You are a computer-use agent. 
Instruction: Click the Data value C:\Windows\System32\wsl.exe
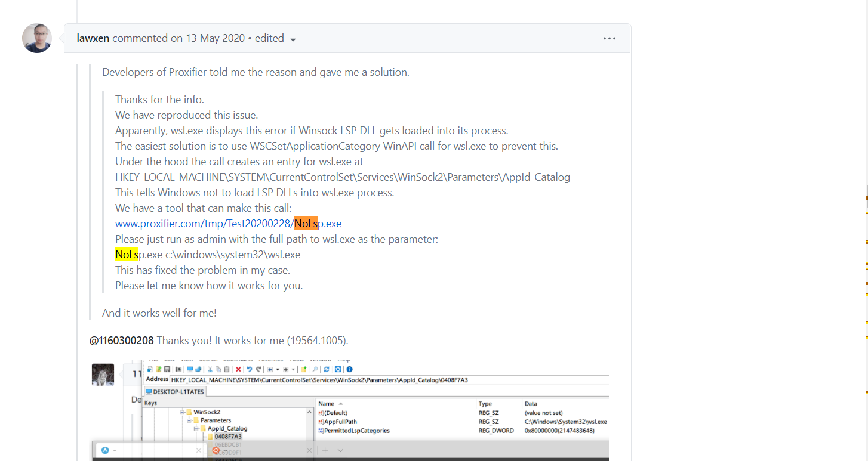565,422
